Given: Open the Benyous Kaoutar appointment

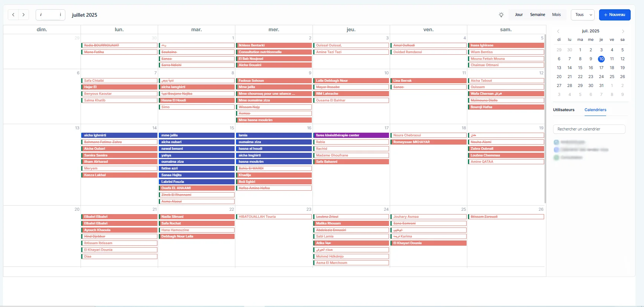Looking at the screenshot, I should coord(119,94).
